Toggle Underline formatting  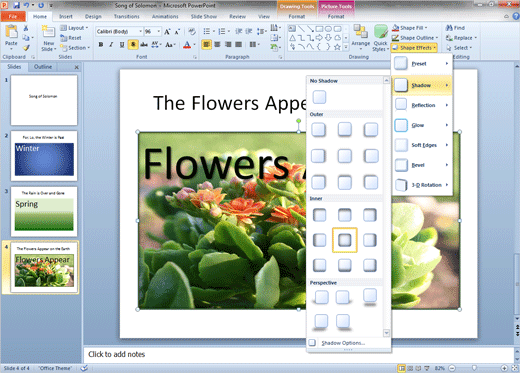pyautogui.click(x=122, y=45)
